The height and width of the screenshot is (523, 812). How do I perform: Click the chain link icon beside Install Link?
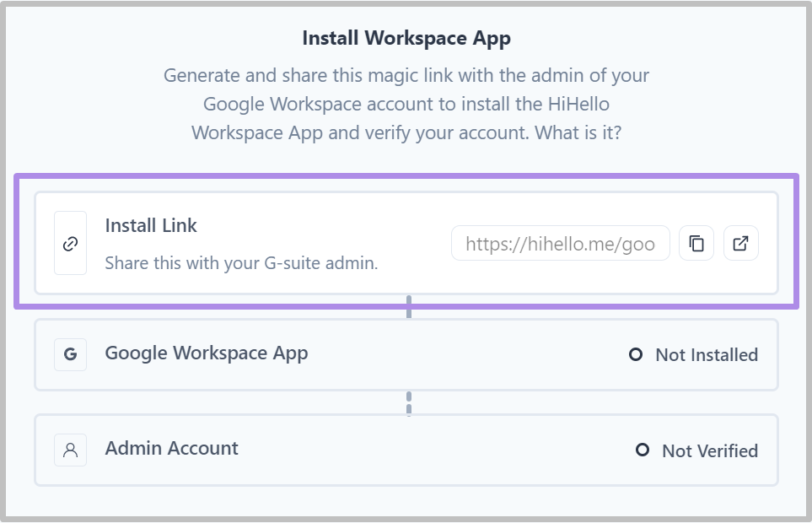[x=71, y=244]
